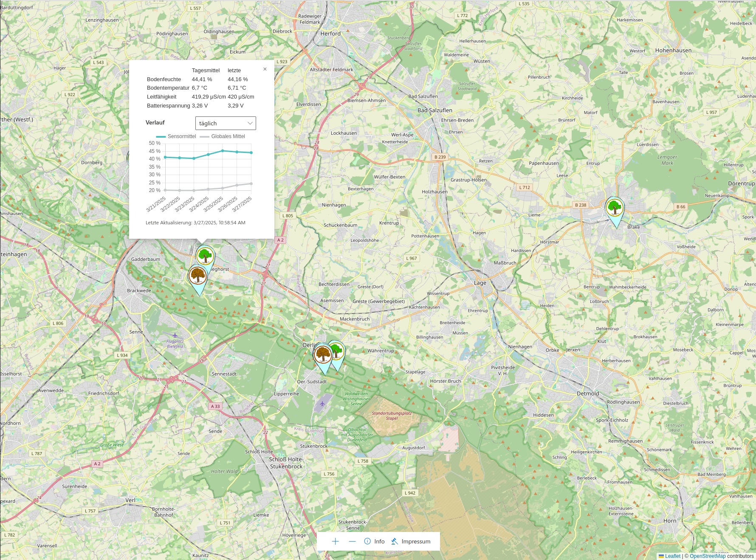The image size is (756, 560).
Task: Open the täglich Verlauf dropdown
Action: click(x=225, y=123)
